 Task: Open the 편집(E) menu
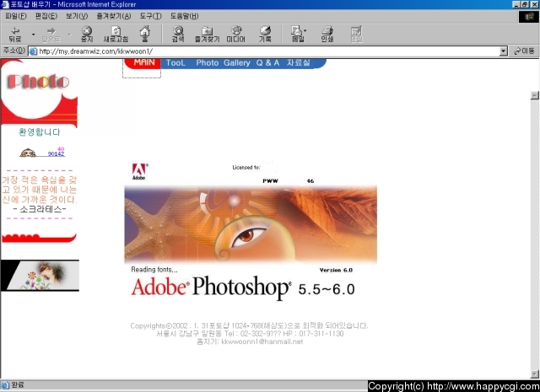pos(46,16)
